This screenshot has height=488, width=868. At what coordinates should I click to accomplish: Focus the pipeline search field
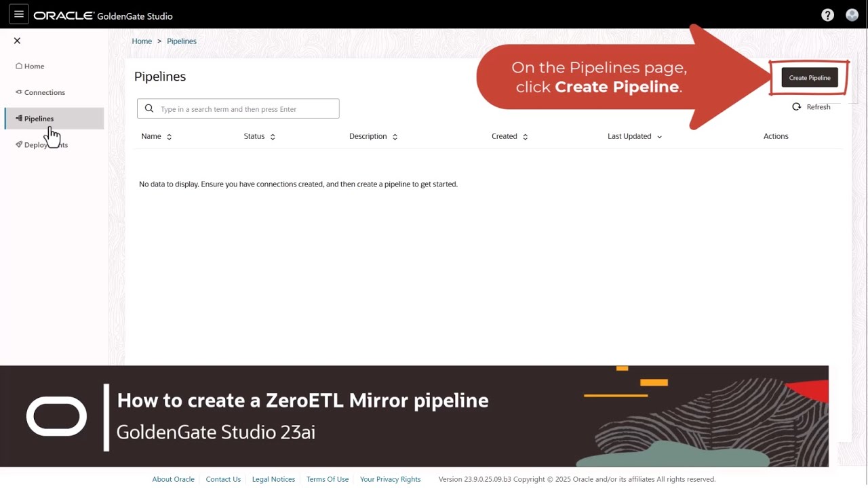click(x=238, y=108)
